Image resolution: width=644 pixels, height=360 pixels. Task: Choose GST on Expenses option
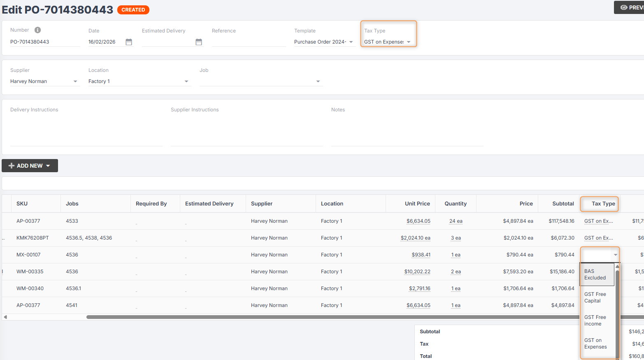click(597, 344)
